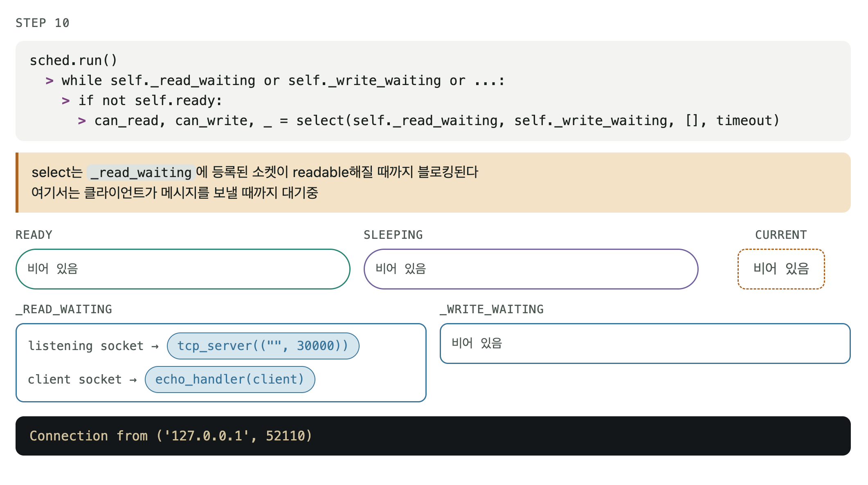Click the STEP 10 heading

tap(43, 23)
